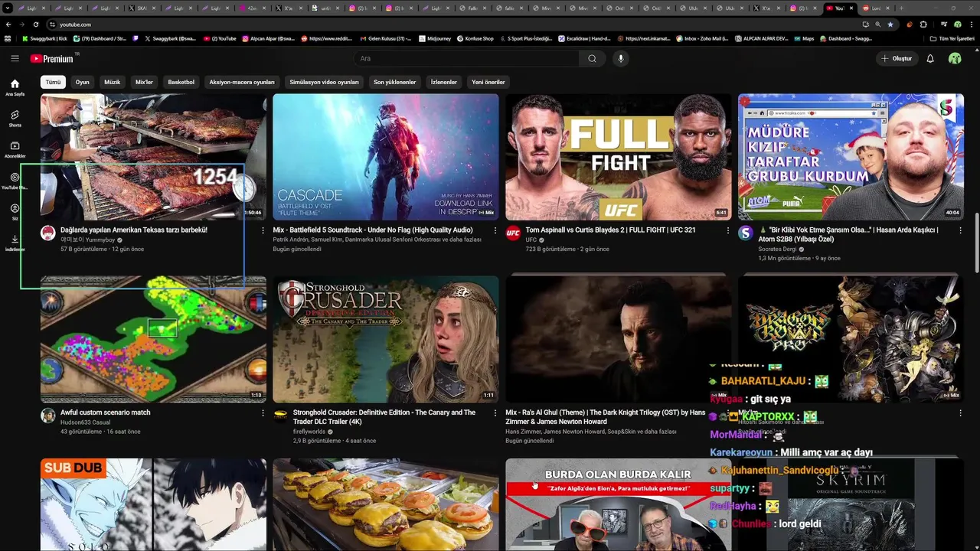Image resolution: width=980 pixels, height=551 pixels.
Task: Open the Tüm Yer İşaretleri bookmarks folder
Action: pos(952,38)
